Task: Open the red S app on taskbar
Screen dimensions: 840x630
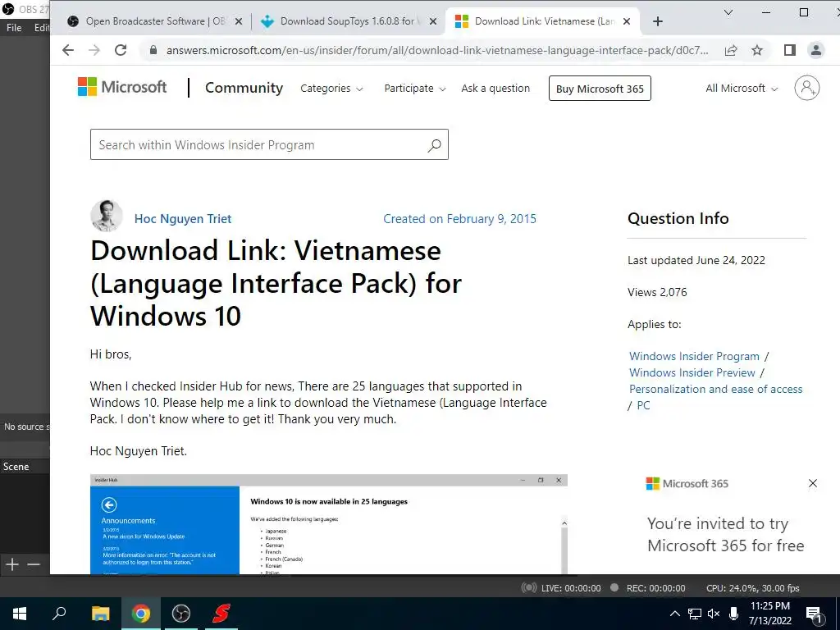Action: coord(221,614)
